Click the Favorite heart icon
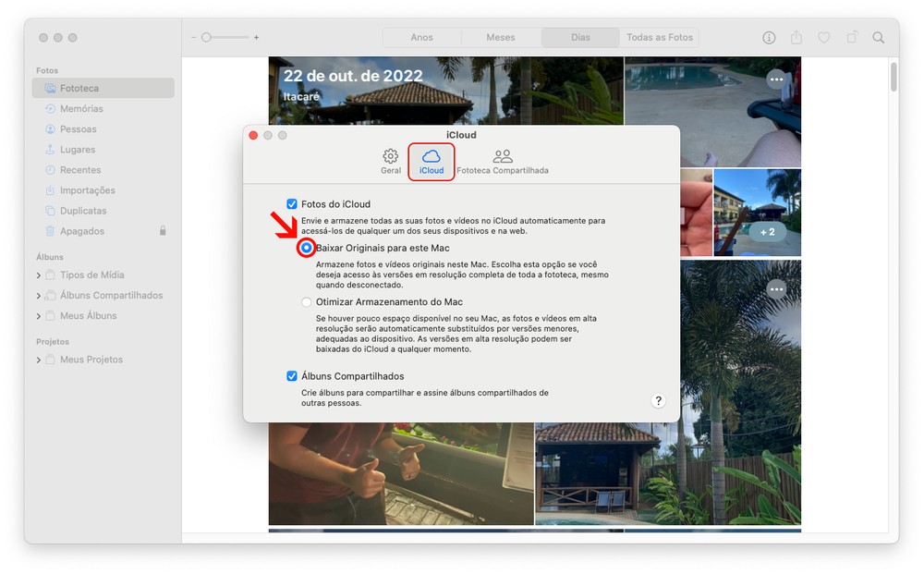Screen dimensions: 924x574 click(824, 38)
